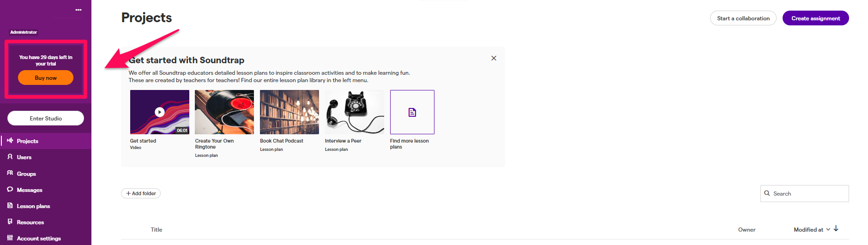Click the Search input field
868x245 pixels.
click(x=805, y=193)
